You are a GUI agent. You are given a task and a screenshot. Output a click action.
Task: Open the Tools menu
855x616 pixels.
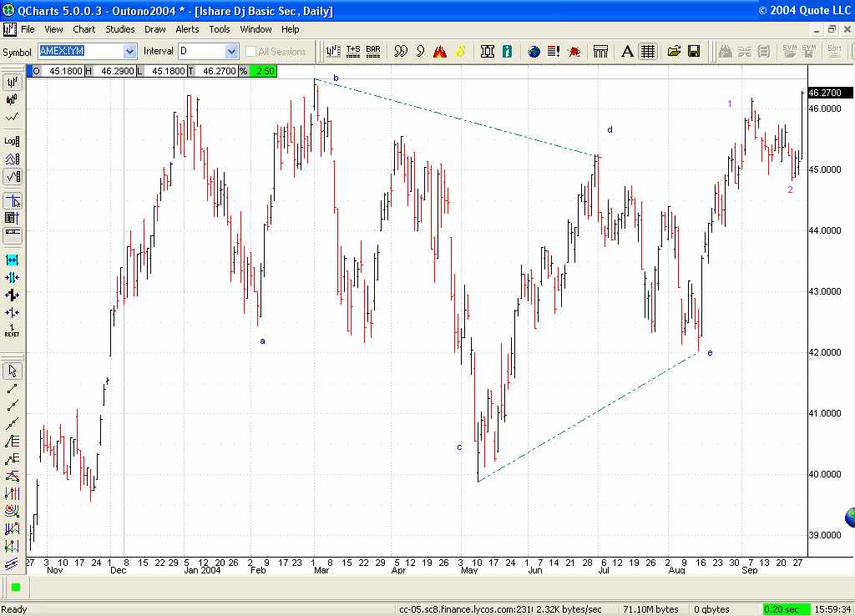[x=220, y=29]
